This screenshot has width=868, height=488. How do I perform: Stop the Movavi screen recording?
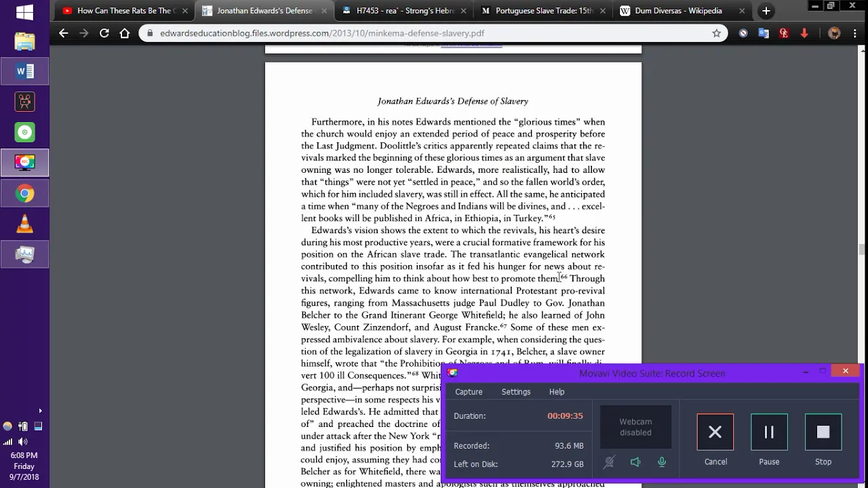(823, 432)
